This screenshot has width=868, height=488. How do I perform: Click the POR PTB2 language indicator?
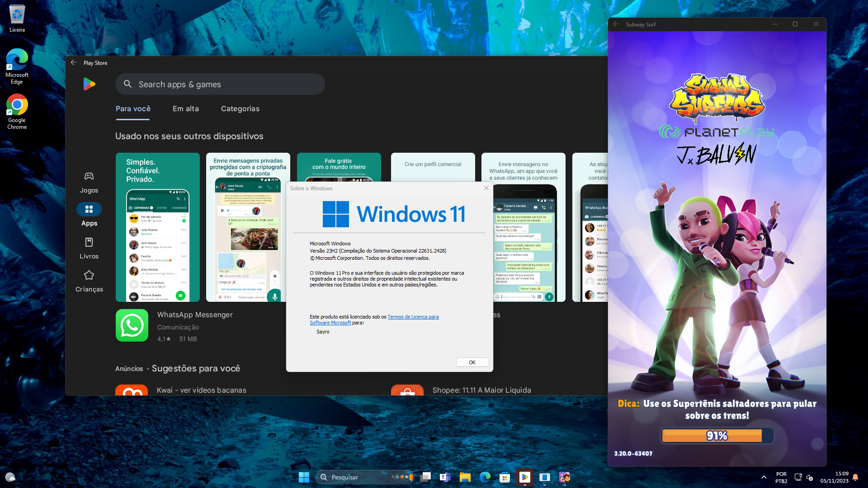781,477
